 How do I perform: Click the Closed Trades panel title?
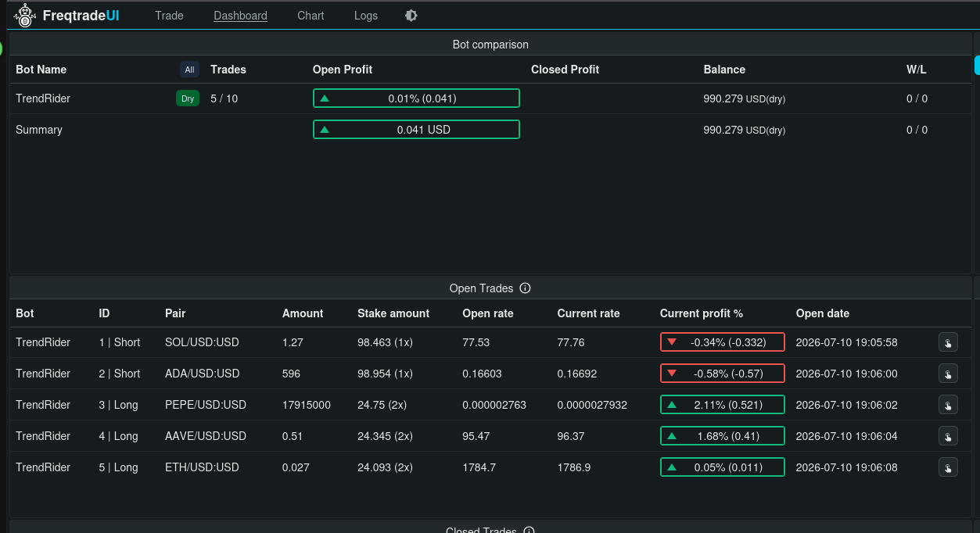pyautogui.click(x=481, y=531)
